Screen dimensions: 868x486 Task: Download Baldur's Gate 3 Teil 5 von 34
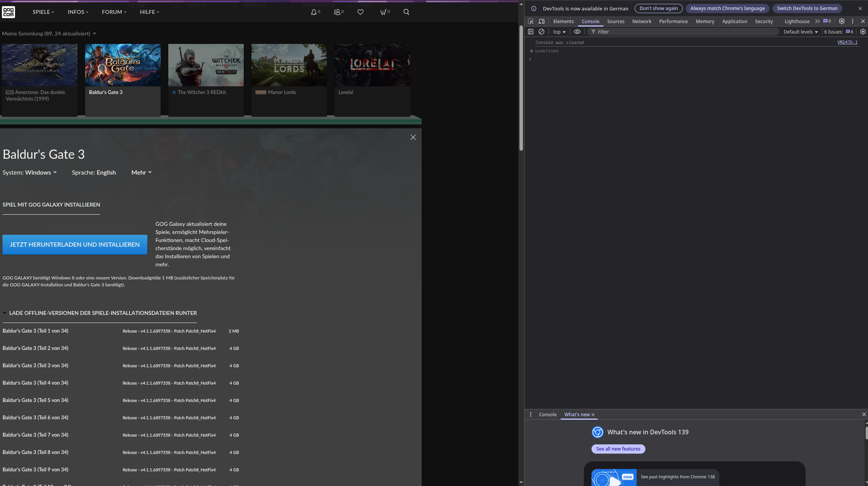coord(121,400)
